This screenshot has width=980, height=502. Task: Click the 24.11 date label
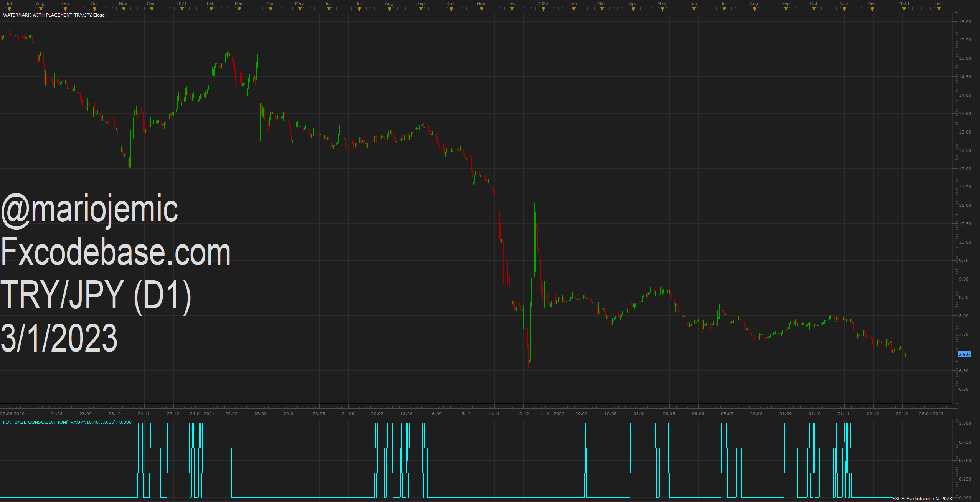(x=144, y=414)
